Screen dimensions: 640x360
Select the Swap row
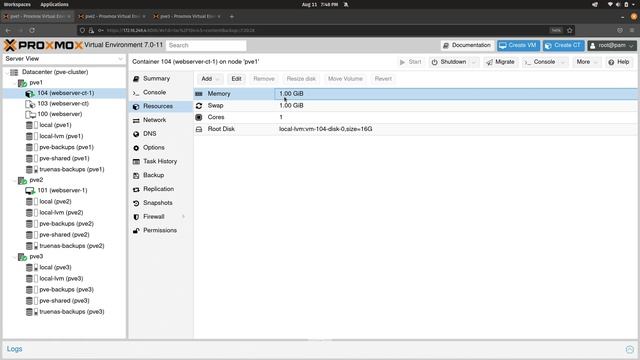(416, 105)
